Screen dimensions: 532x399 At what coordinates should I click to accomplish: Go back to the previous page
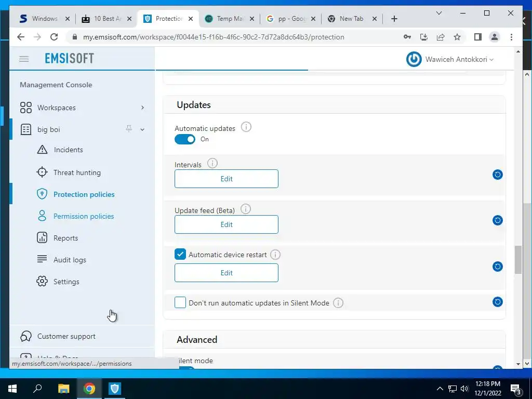point(21,37)
